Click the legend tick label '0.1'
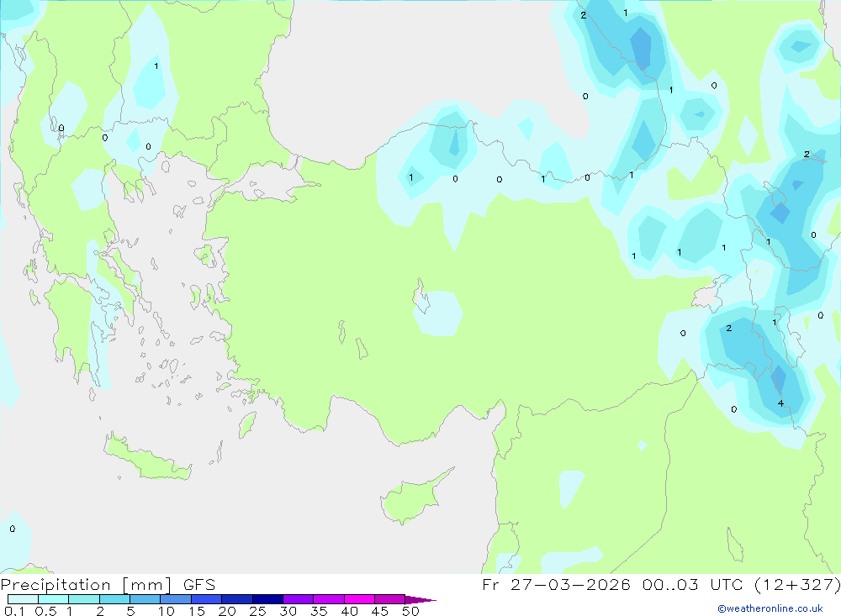Screen dimensions: 841x616 pyautogui.click(x=14, y=611)
